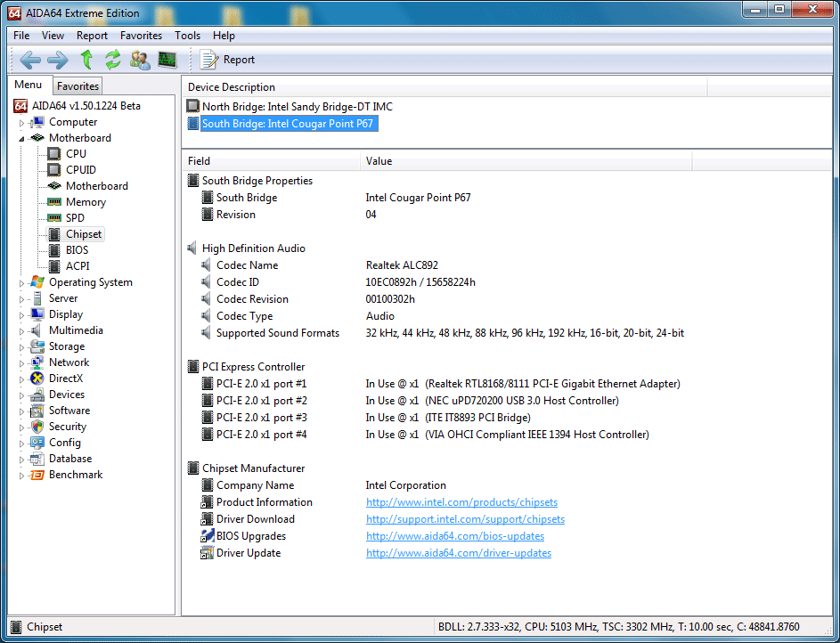This screenshot has height=643, width=840.
Task: Select the Chipset tree item
Action: point(75,234)
